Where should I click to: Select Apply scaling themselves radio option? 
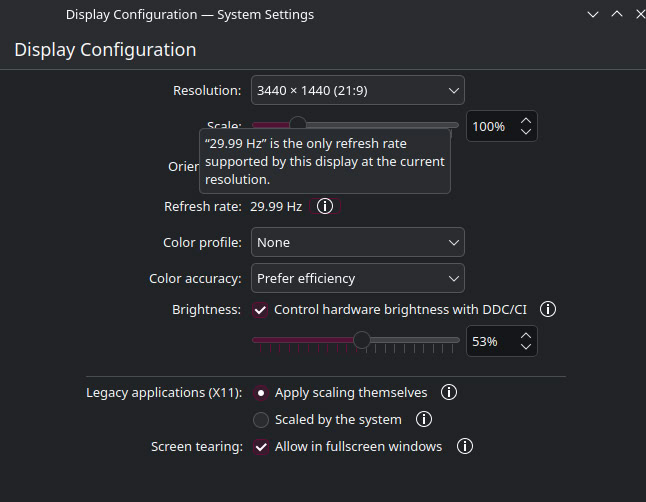tap(261, 393)
